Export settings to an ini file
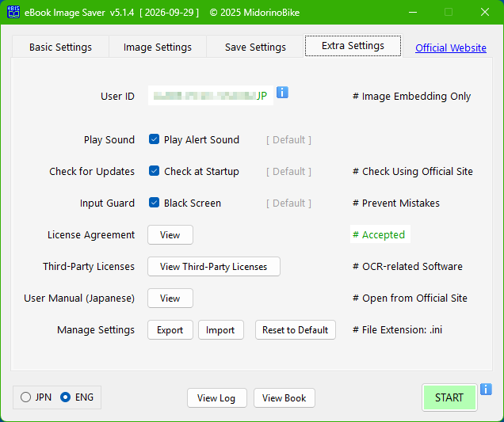 coord(170,330)
